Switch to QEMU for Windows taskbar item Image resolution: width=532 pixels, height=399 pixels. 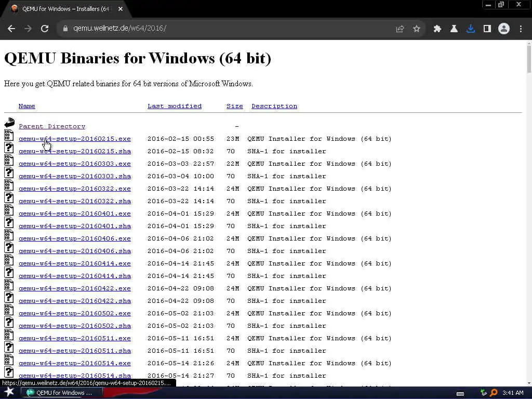click(x=61, y=393)
